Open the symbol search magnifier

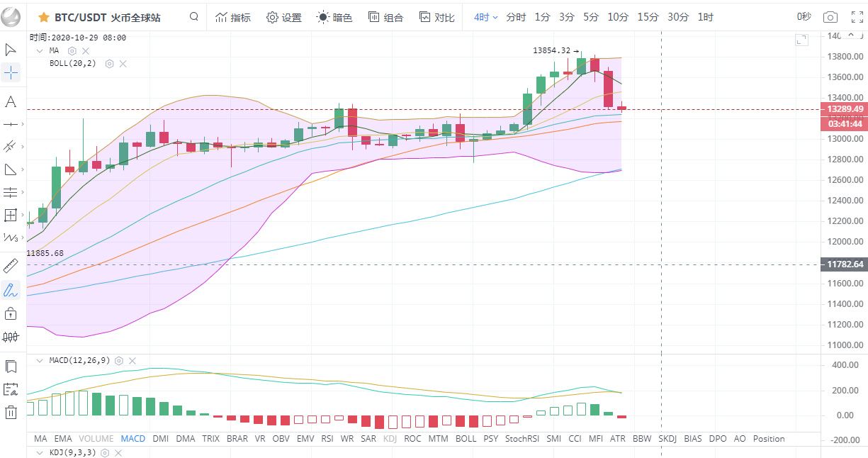[194, 17]
